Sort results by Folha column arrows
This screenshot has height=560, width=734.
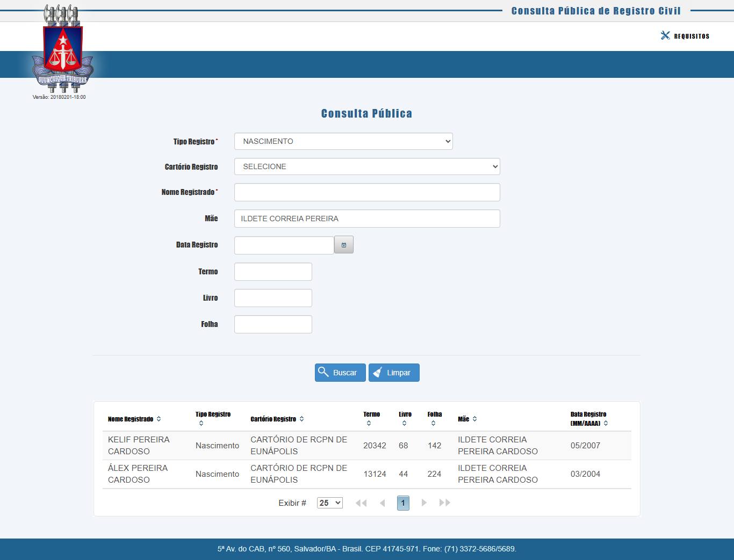(x=433, y=424)
